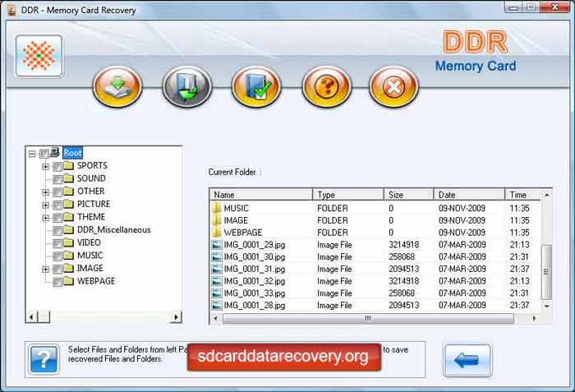Click the Root computer icon in tree

coord(55,152)
